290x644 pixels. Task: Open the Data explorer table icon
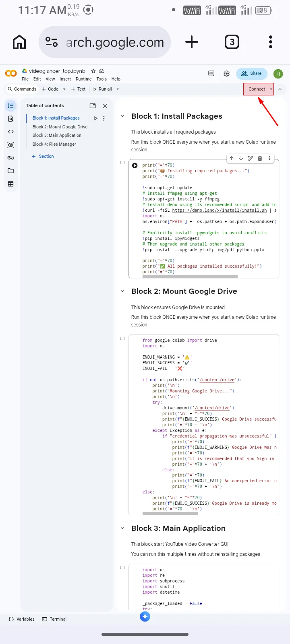click(x=11, y=184)
